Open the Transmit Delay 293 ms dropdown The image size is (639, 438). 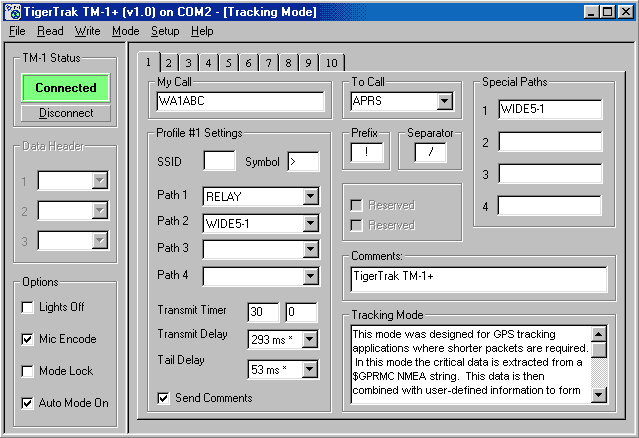coord(310,339)
